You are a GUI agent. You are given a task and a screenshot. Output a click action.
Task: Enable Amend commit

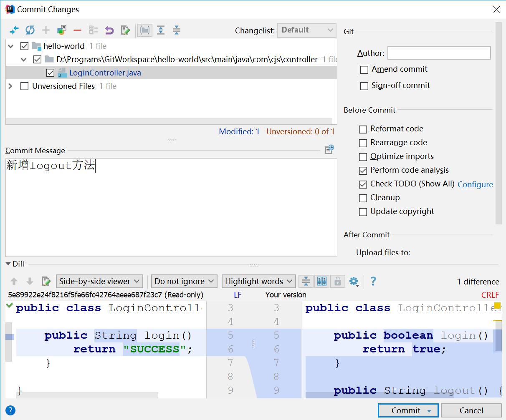364,70
